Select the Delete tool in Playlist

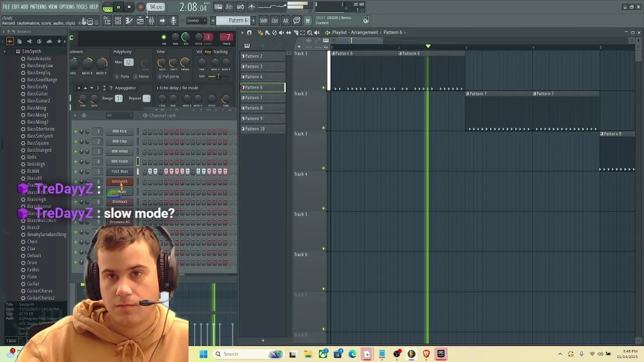274,32
